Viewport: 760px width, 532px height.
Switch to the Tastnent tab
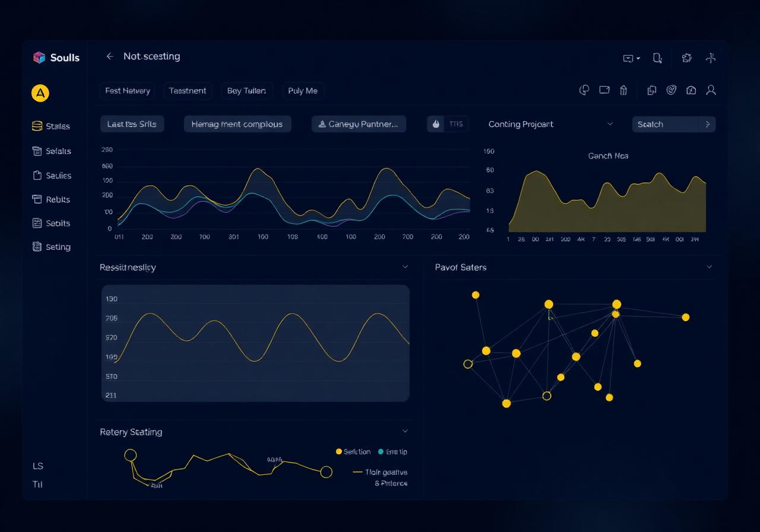point(188,91)
